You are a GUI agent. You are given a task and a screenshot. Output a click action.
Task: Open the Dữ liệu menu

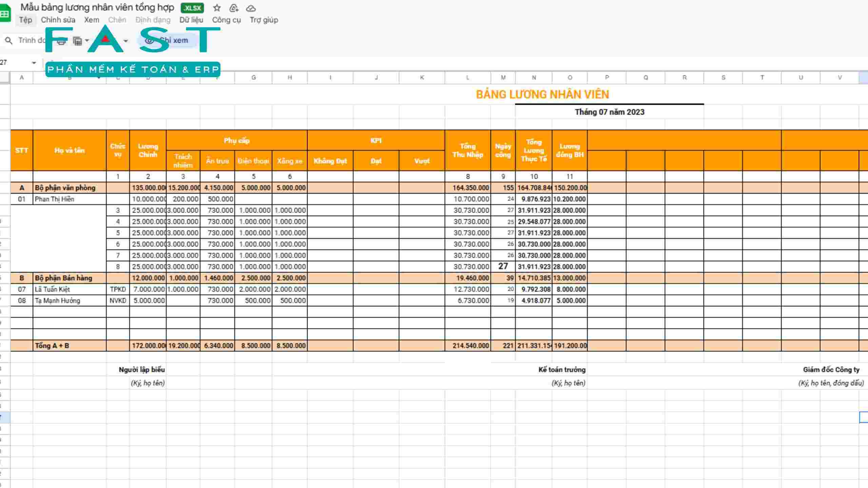(x=191, y=20)
